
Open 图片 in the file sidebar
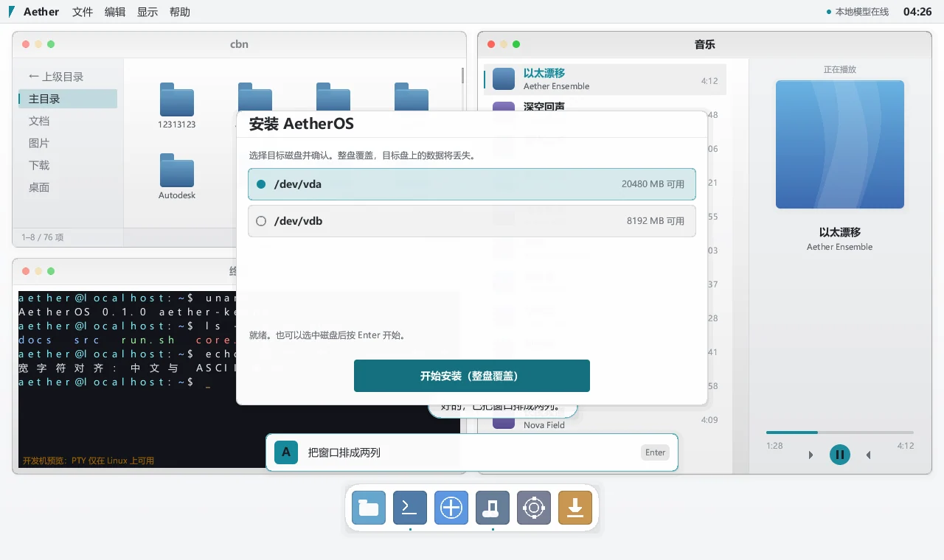click(68, 143)
